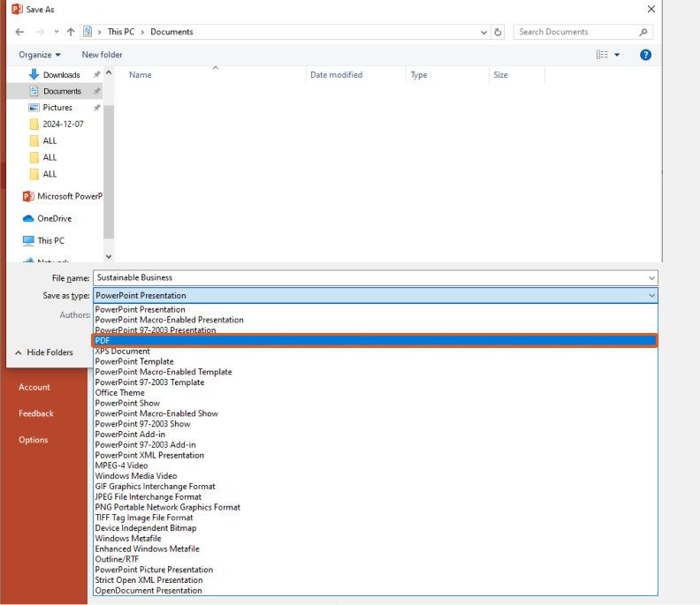Open Options in PowerPoint backstage

[34, 440]
